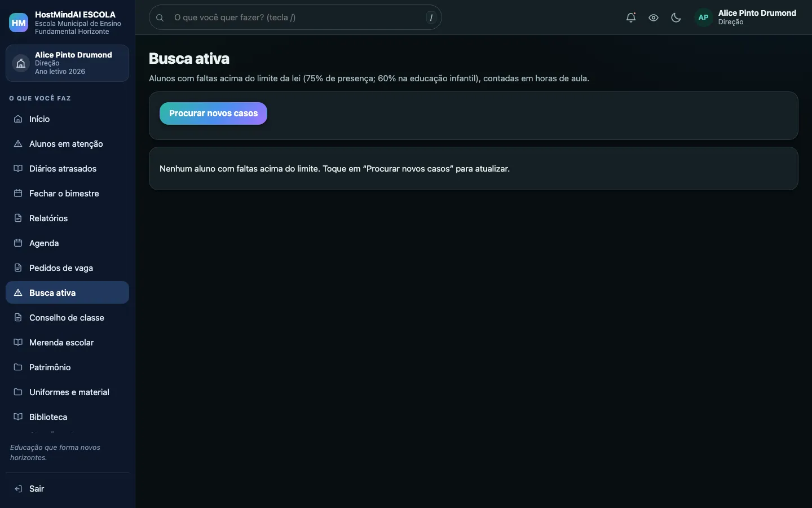Click the search magnifier icon
This screenshot has width=812, height=508.
(160, 17)
